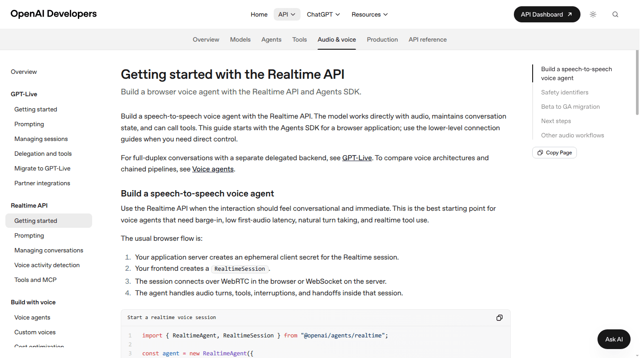This screenshot has width=644, height=358.
Task: Switch to the Models tab
Action: click(x=241, y=39)
